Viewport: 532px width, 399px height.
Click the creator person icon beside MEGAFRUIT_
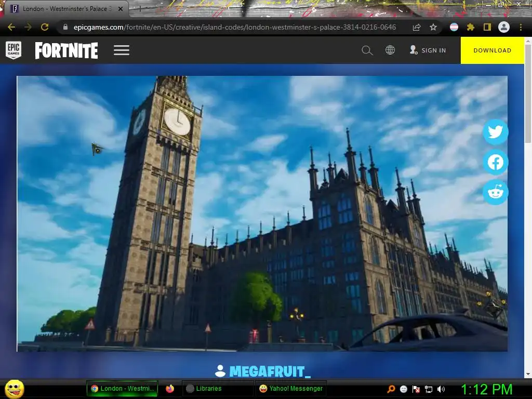[x=220, y=371]
